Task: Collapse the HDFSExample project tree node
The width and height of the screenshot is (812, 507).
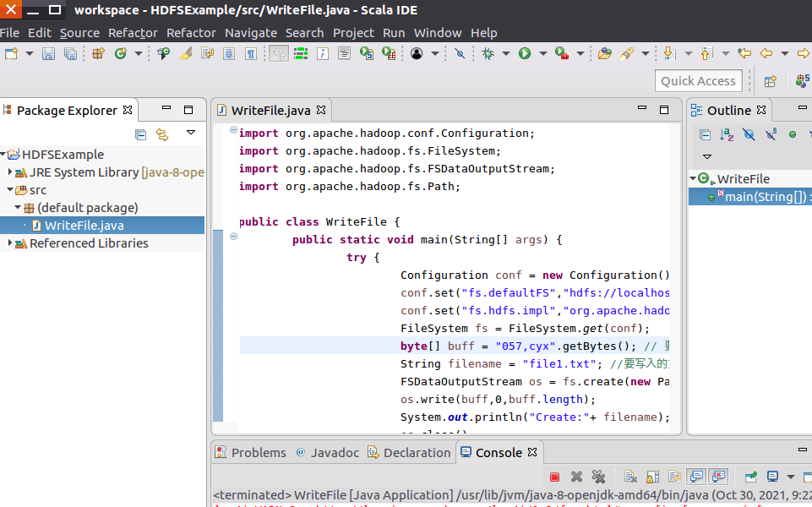Action: pyautogui.click(x=3, y=155)
